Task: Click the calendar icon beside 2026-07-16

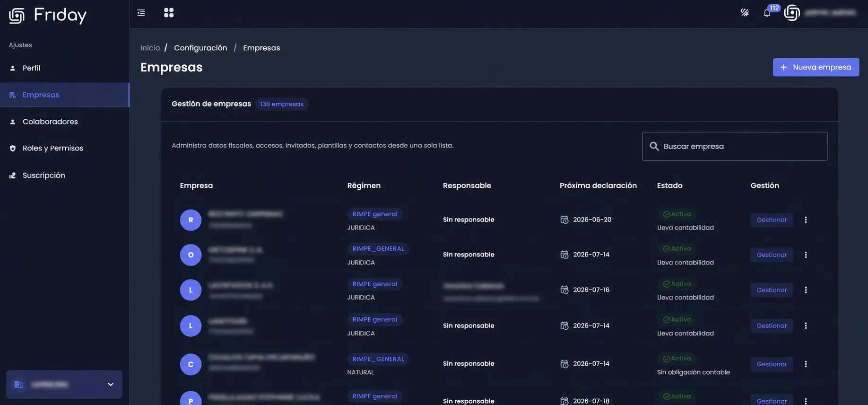Action: click(564, 290)
